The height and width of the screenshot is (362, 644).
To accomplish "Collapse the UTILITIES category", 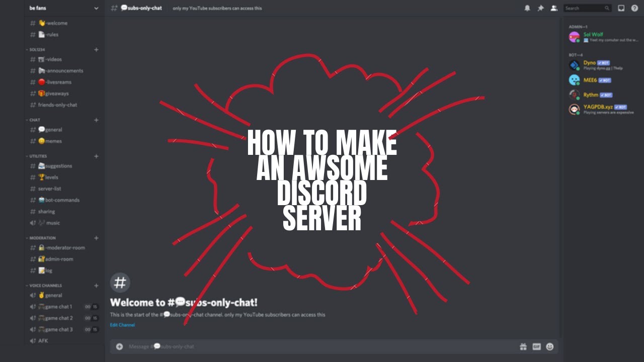I will click(36, 156).
